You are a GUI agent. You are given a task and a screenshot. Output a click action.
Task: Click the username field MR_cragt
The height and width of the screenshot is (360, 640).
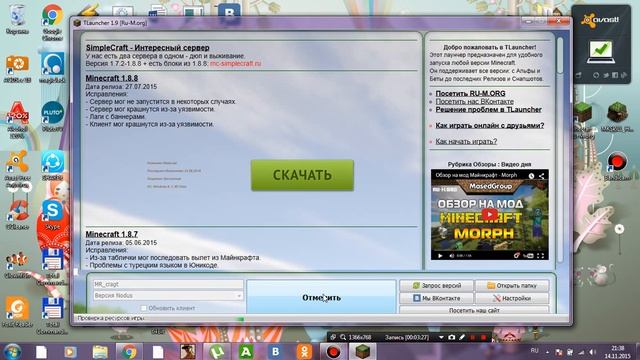[x=168, y=284]
